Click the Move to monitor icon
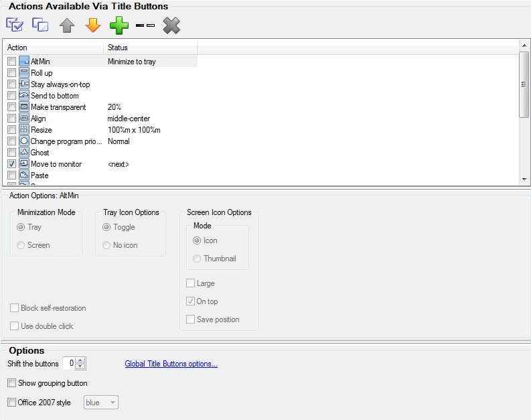 click(x=24, y=163)
